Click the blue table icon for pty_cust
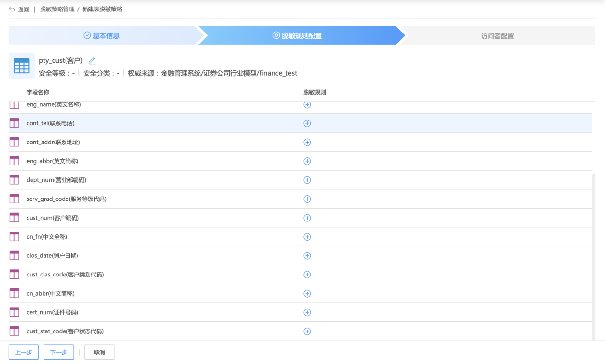The image size is (605, 364). (22, 66)
